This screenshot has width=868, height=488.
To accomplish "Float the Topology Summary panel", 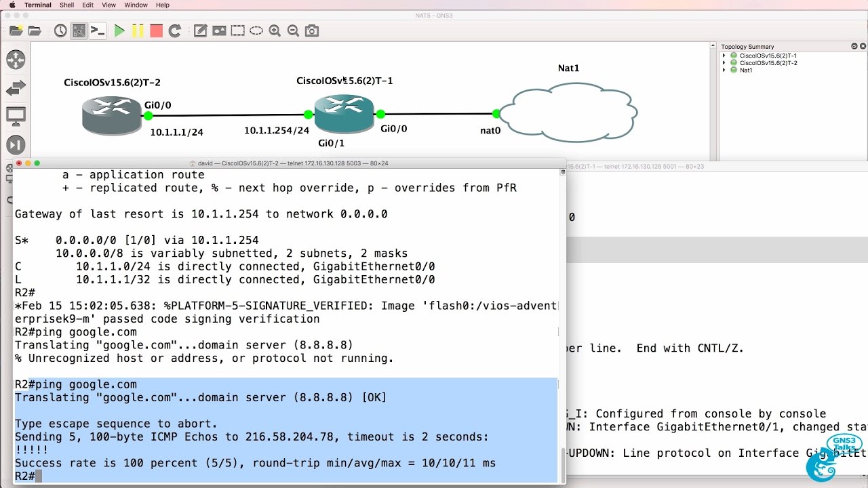I will click(854, 46).
